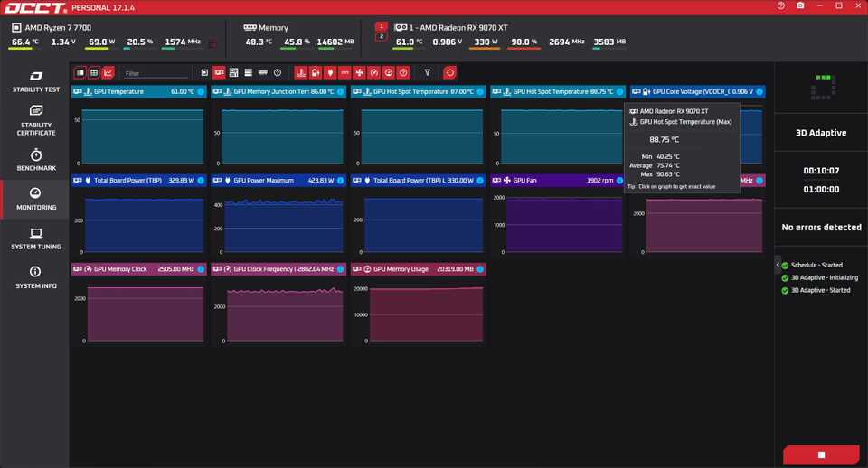Viewport: 868px width, 468px height.
Task: Toggle the GPU Power Maximum circle
Action: click(x=340, y=181)
